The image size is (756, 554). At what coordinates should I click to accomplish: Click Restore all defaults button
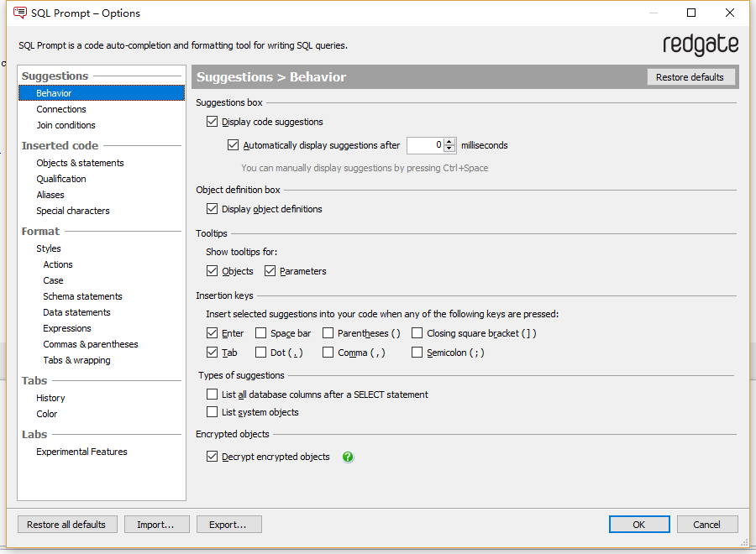[x=67, y=524]
